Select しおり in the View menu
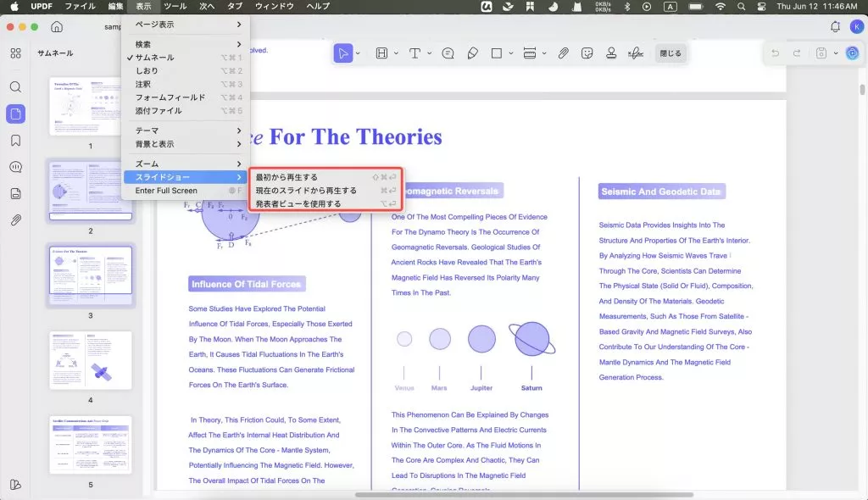 (x=186, y=71)
